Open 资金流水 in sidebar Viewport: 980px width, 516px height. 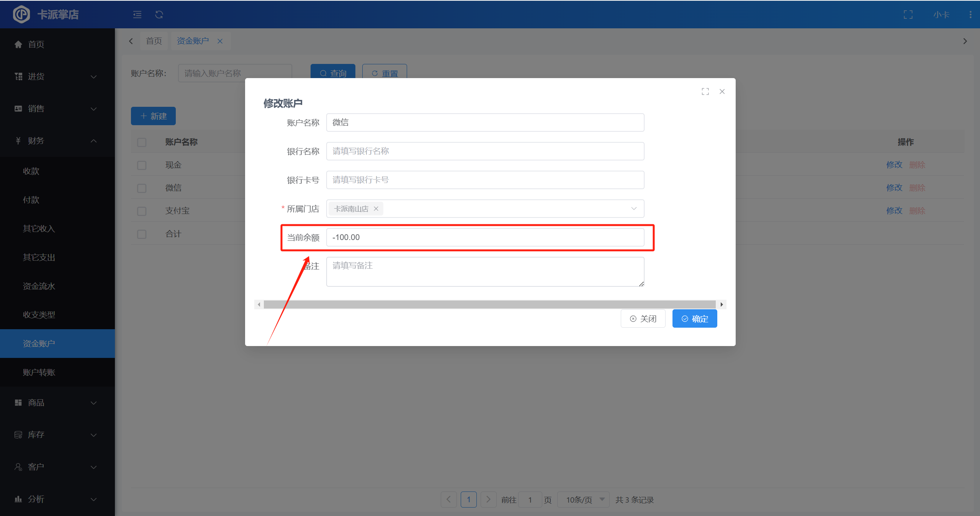39,286
